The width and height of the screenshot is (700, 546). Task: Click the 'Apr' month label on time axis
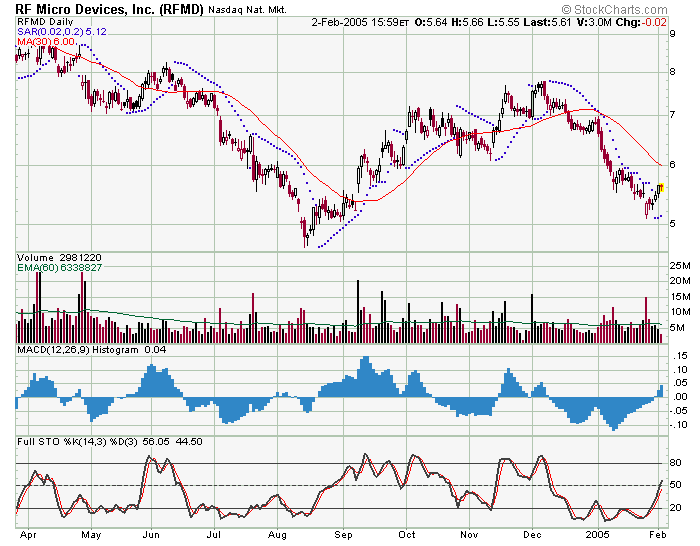click(x=28, y=535)
